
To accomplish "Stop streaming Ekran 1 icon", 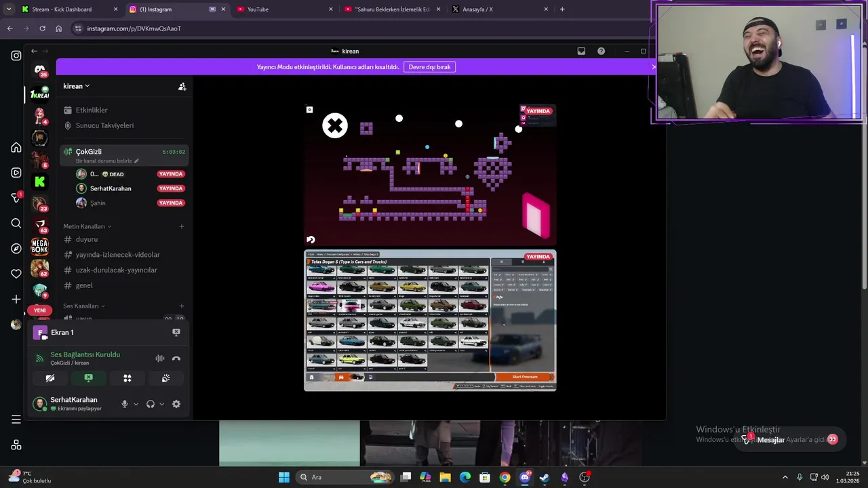I will (x=176, y=332).
